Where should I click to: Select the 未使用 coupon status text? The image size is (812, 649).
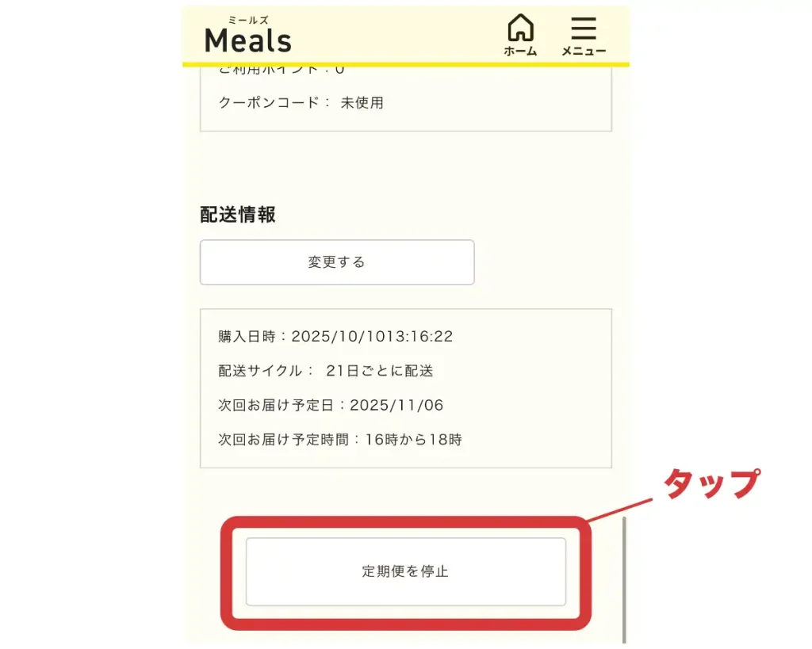tap(362, 102)
